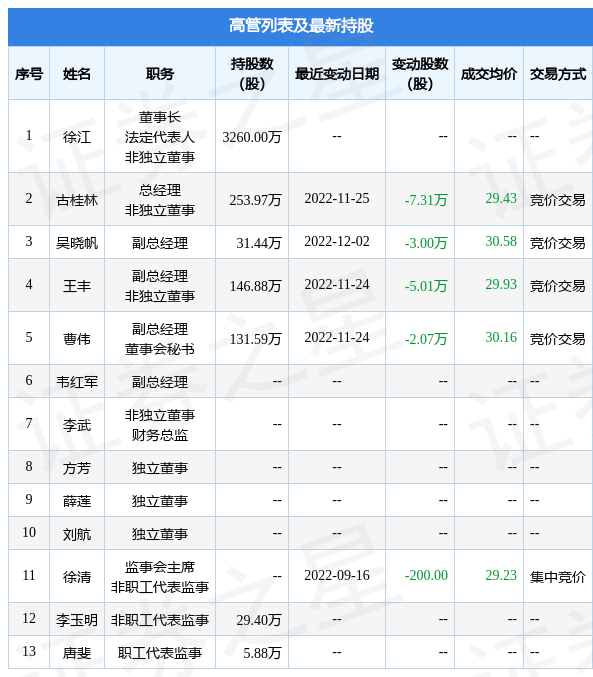Click the 姓名 column header

tap(77, 73)
